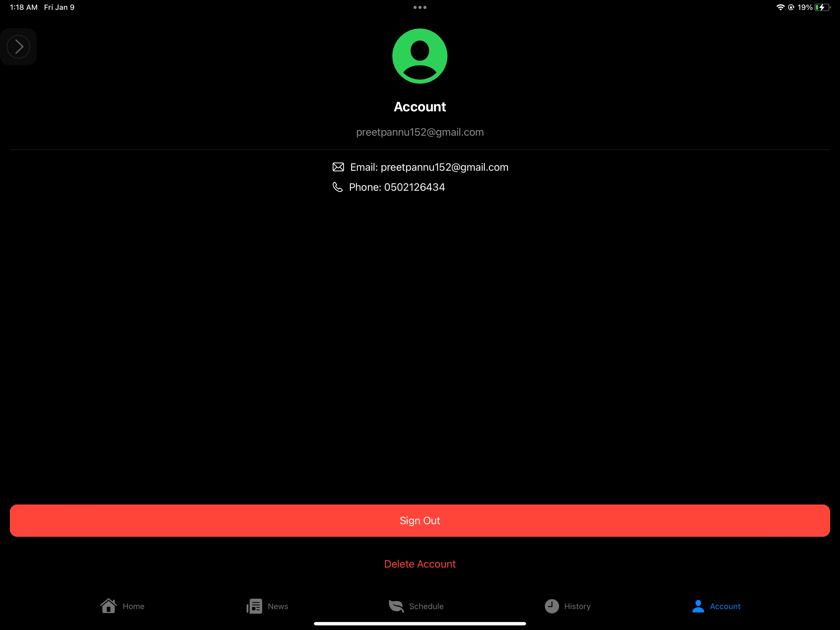Viewport: 840px width, 630px height.
Task: Tap the 1:18 AM clock in status bar
Action: tap(24, 7)
